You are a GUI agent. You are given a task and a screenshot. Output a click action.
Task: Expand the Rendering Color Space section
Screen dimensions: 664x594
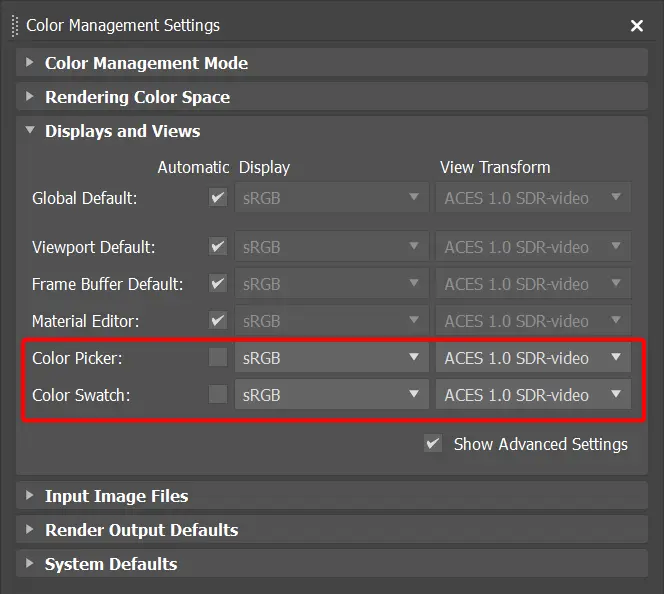(x=332, y=97)
